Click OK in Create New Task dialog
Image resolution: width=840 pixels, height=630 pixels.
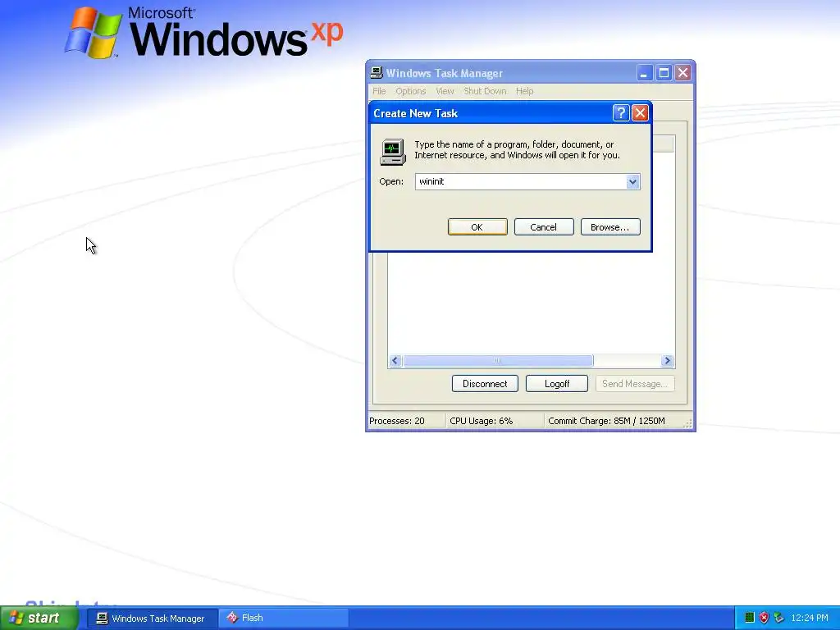tap(477, 227)
